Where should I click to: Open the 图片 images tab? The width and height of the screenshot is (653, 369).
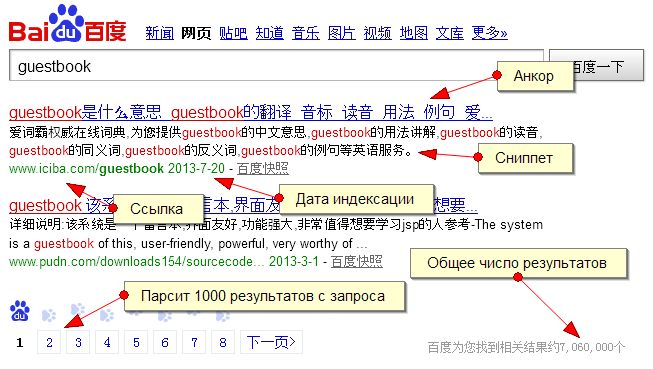point(341,33)
